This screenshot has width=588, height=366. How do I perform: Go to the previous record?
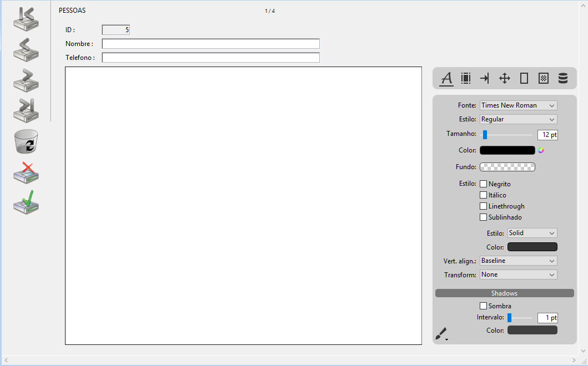pyautogui.click(x=26, y=50)
